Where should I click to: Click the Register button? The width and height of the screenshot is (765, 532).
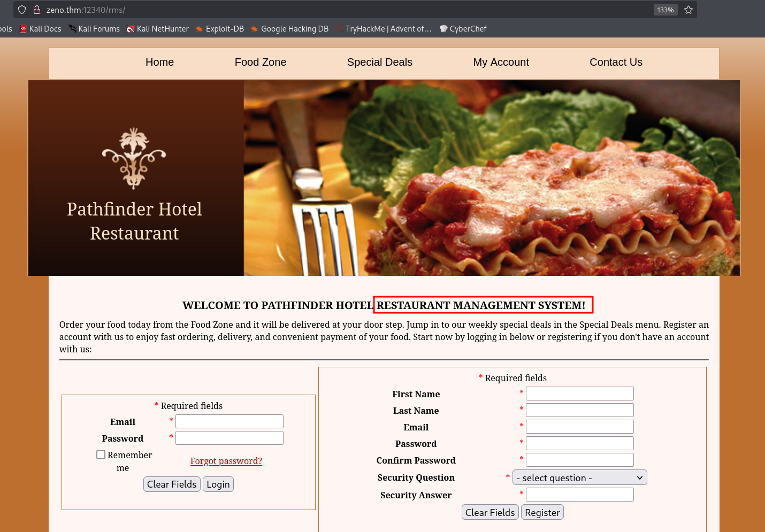pos(542,512)
